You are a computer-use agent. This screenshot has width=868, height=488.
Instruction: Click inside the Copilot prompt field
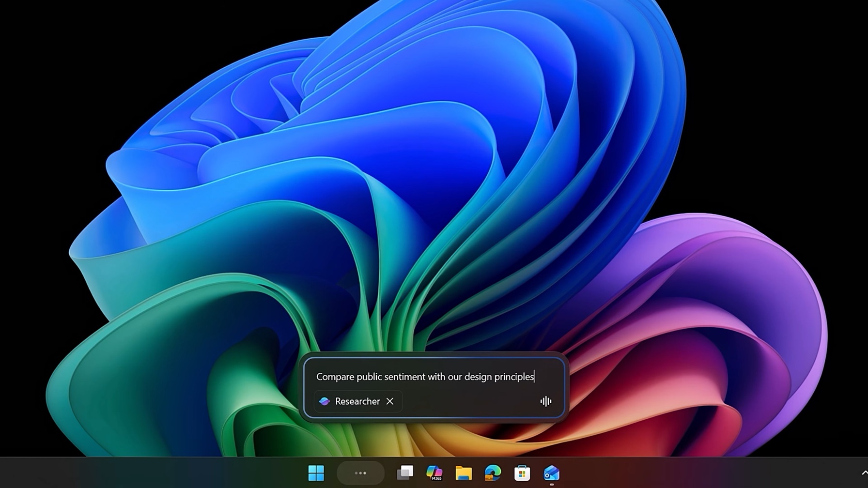tap(436, 377)
